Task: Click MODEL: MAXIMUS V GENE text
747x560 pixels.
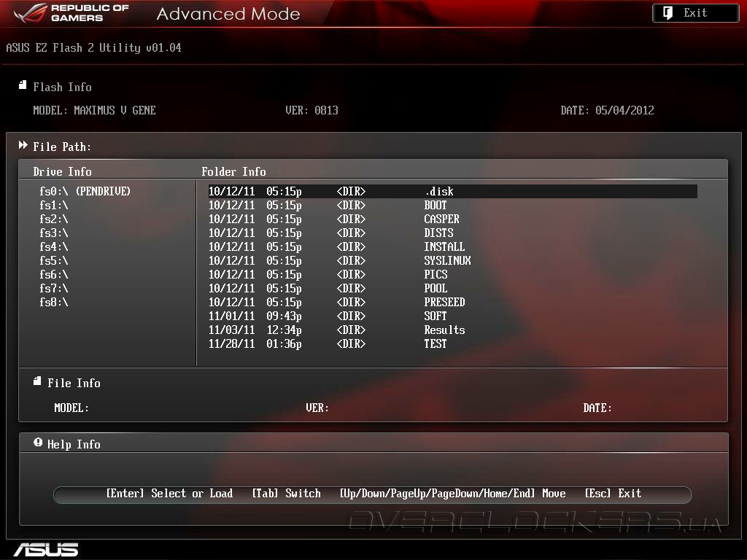Action: coord(94,111)
